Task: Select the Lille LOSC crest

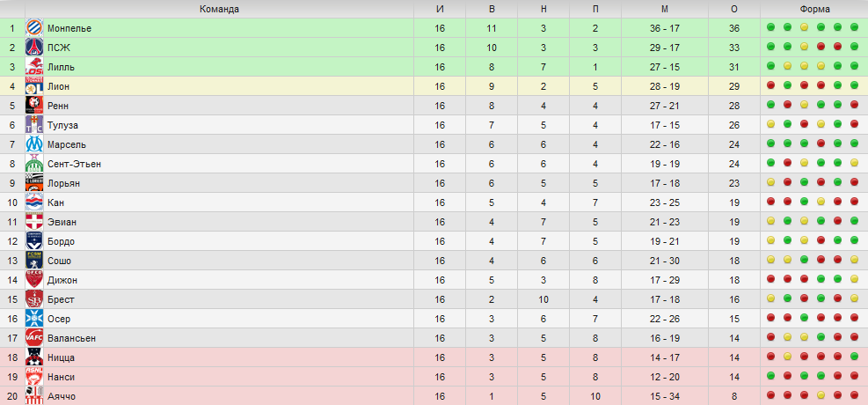Action: (x=34, y=67)
